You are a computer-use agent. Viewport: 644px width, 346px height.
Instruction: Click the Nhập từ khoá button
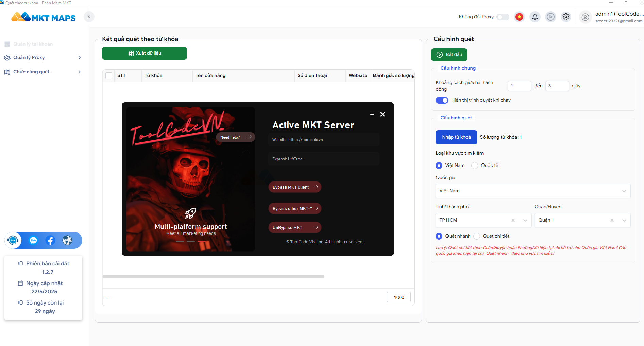tap(456, 137)
